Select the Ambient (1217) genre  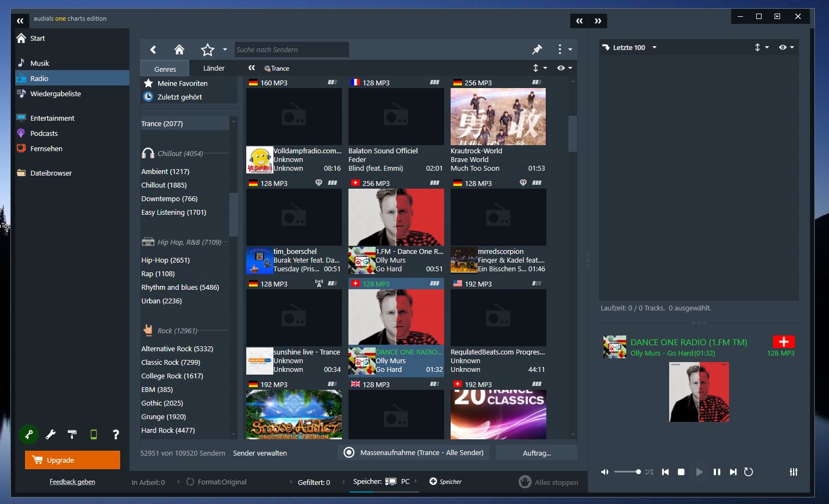165,171
